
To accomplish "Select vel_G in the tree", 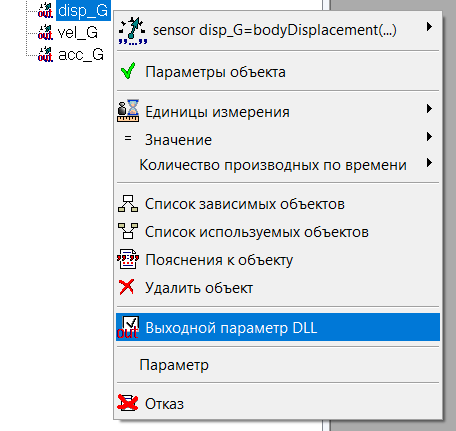I will coord(78,33).
